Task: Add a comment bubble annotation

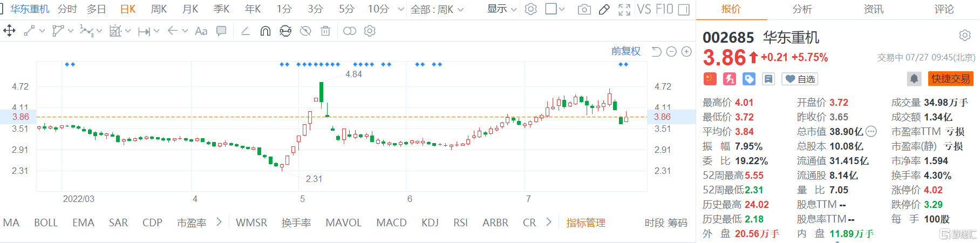Action: click(221, 31)
